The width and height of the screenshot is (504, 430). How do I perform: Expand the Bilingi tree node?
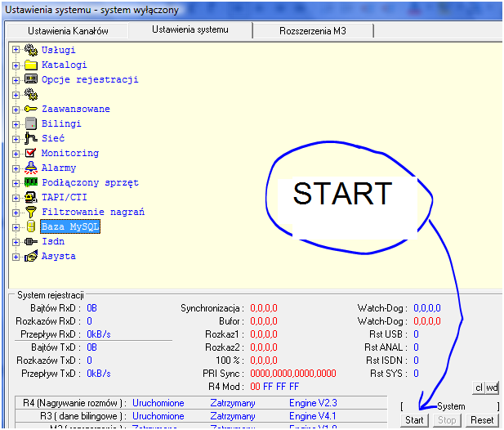click(16, 124)
